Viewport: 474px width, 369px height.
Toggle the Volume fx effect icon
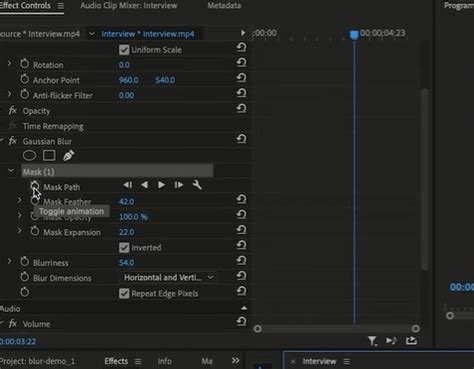coord(13,323)
